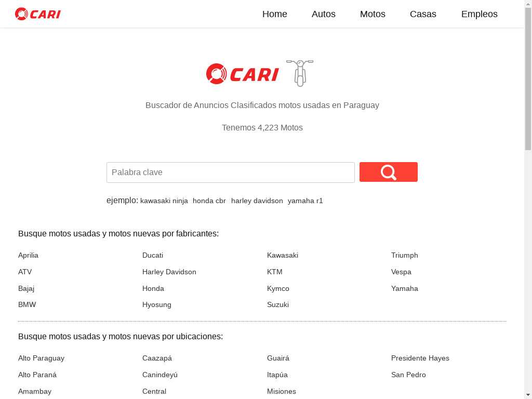The image size is (532, 399).
Task: Browse Aprilia motorcycles
Action: tap(28, 255)
